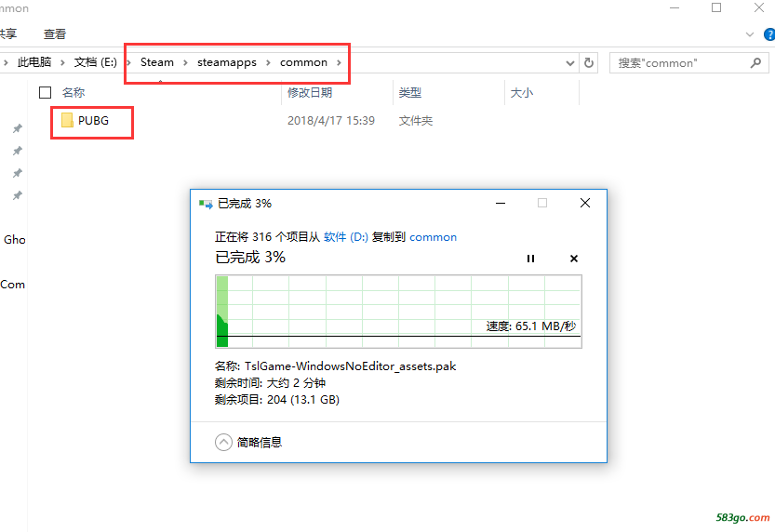Image resolution: width=775 pixels, height=532 pixels.
Task: Expand the chevron after 文档 (E:) in path
Action: 128,62
